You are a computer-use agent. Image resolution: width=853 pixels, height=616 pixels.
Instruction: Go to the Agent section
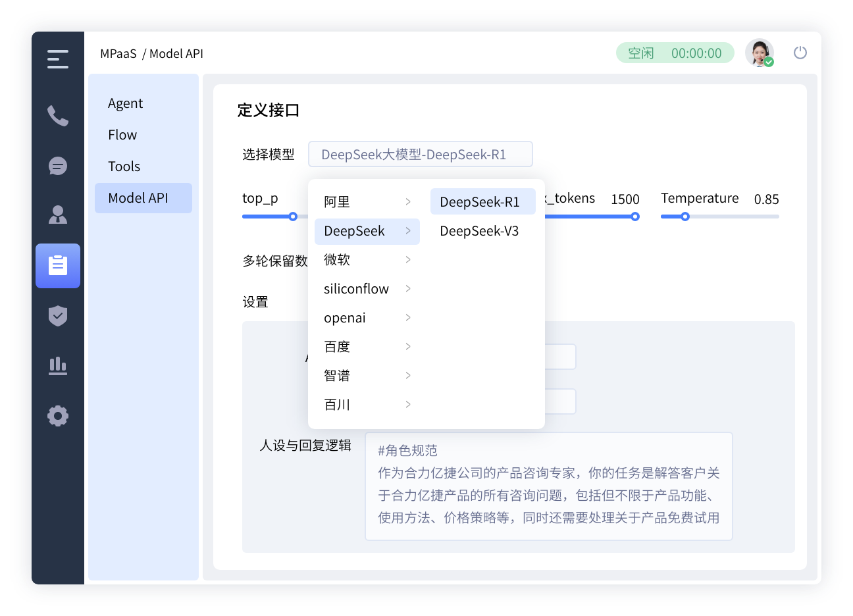click(x=125, y=103)
